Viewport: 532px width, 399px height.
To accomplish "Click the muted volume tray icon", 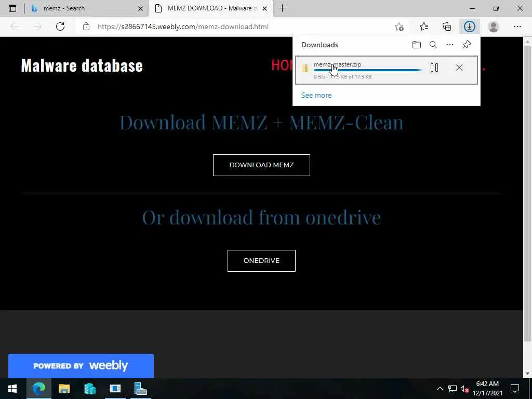I will point(464,389).
